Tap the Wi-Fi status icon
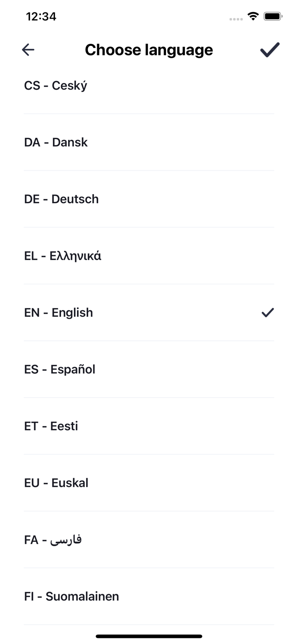Image resolution: width=298 pixels, height=644 pixels. (x=253, y=16)
